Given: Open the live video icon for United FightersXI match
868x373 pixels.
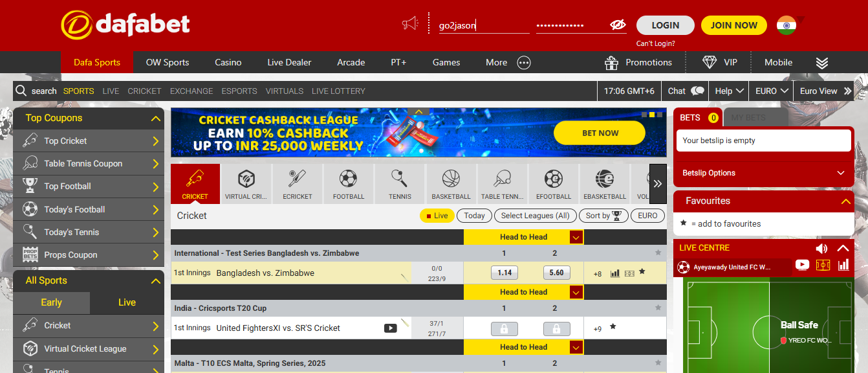Looking at the screenshot, I should [x=390, y=328].
